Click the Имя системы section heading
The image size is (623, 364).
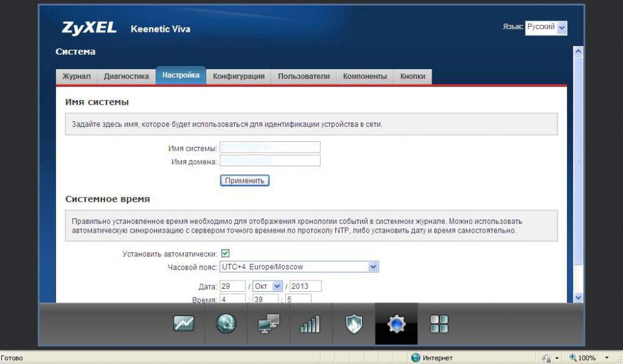point(97,102)
